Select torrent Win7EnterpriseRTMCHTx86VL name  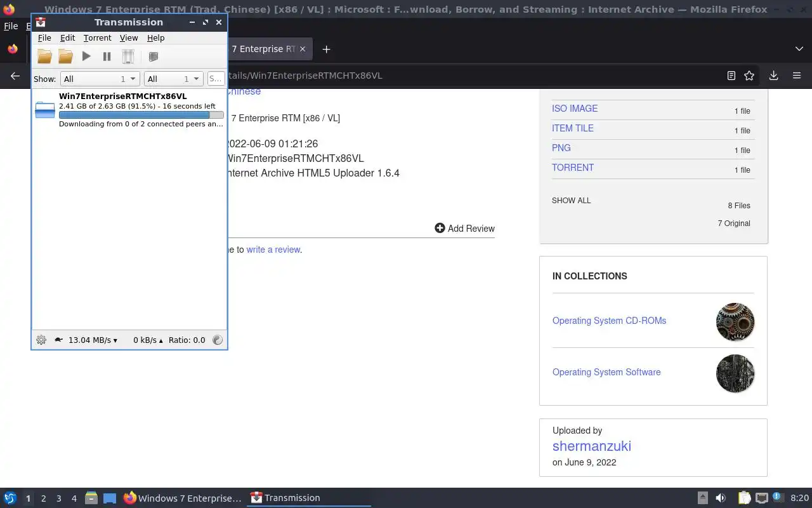[122, 96]
